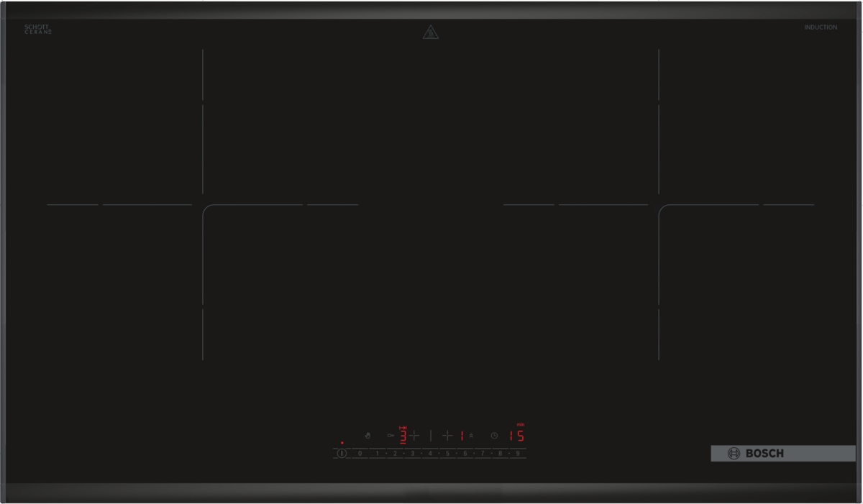Image resolution: width=863 pixels, height=504 pixels.
Task: Click the Bosch logo badge
Action: tap(783, 453)
